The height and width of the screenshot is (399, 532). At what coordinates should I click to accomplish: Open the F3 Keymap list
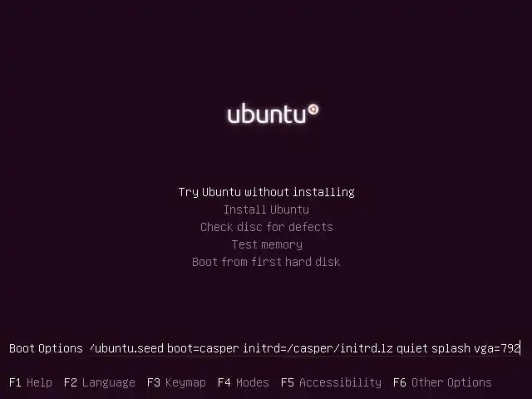click(x=176, y=382)
